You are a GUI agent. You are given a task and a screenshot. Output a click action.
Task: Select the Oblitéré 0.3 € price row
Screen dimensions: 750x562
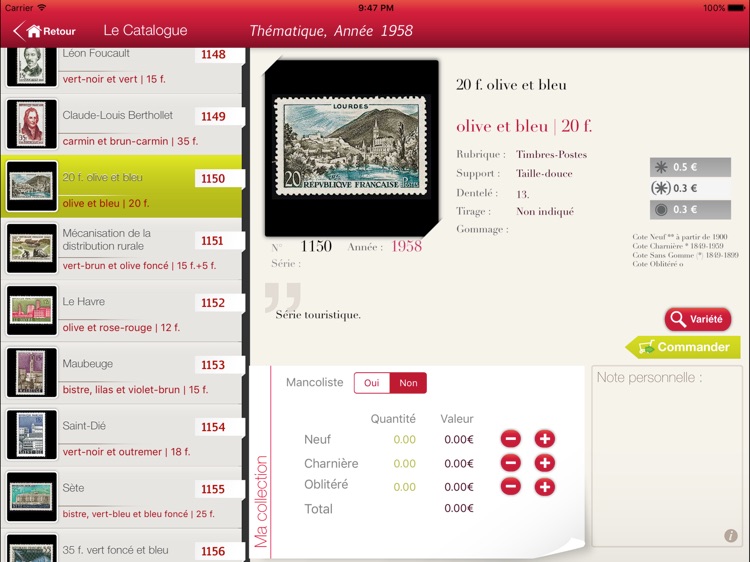[x=690, y=209]
